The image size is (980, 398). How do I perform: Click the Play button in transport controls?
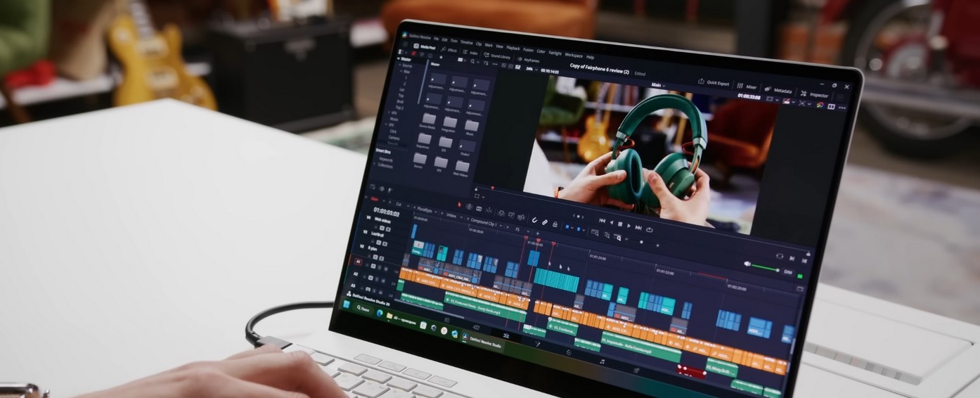coord(628,226)
